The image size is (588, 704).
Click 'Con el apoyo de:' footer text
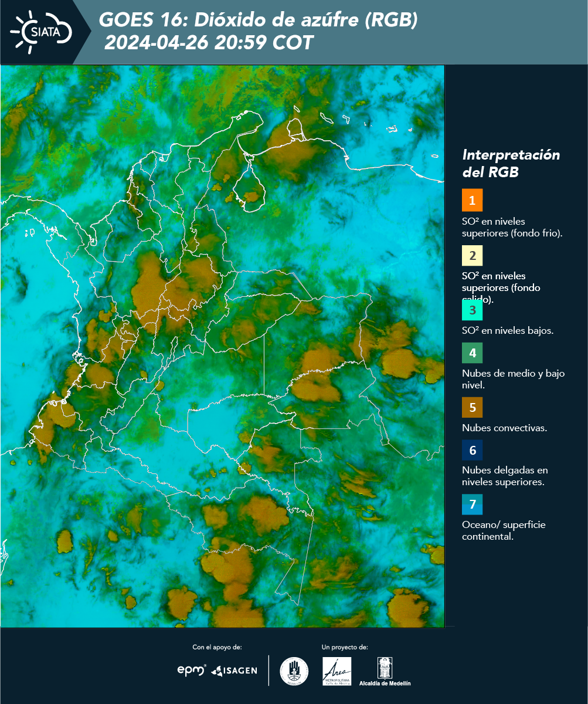tap(217, 647)
